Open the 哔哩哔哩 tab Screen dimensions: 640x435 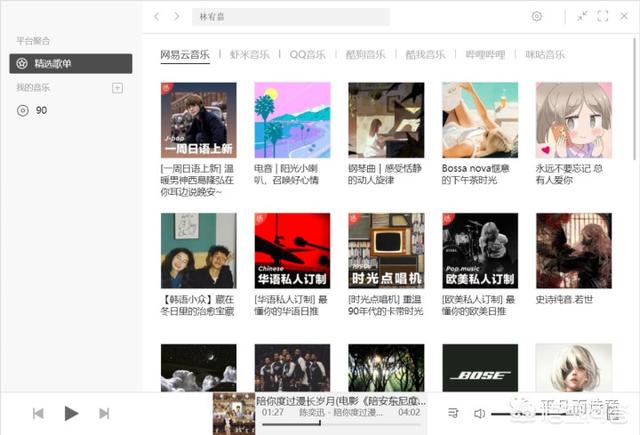[485, 55]
